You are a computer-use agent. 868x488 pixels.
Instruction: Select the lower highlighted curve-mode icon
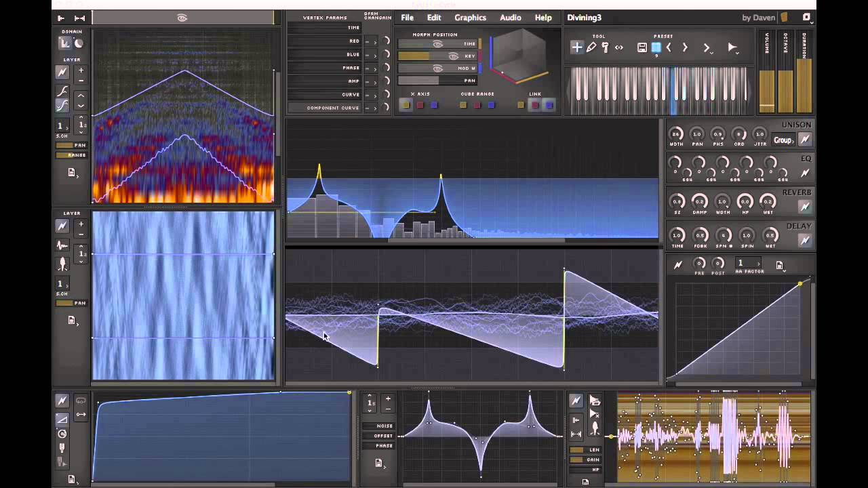(62, 105)
